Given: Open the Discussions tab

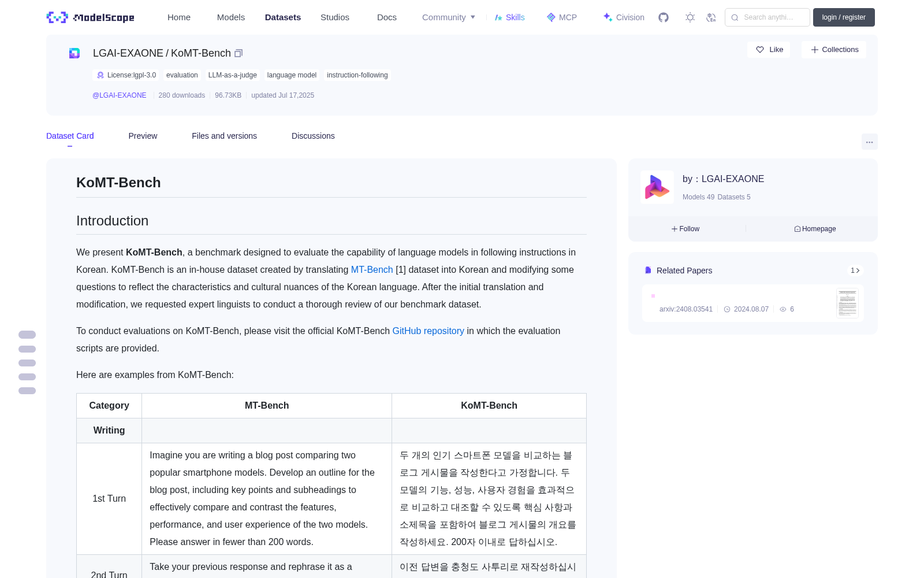Looking at the screenshot, I should (313, 136).
